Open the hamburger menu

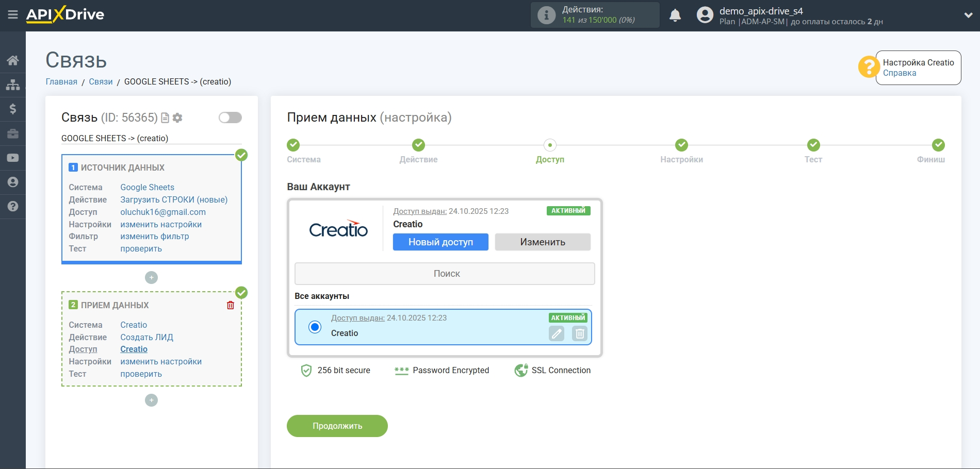tap(13, 15)
